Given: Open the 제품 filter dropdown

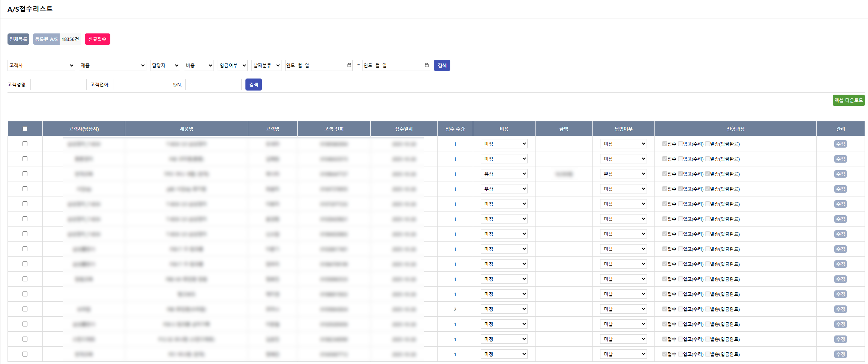Looking at the screenshot, I should (112, 65).
